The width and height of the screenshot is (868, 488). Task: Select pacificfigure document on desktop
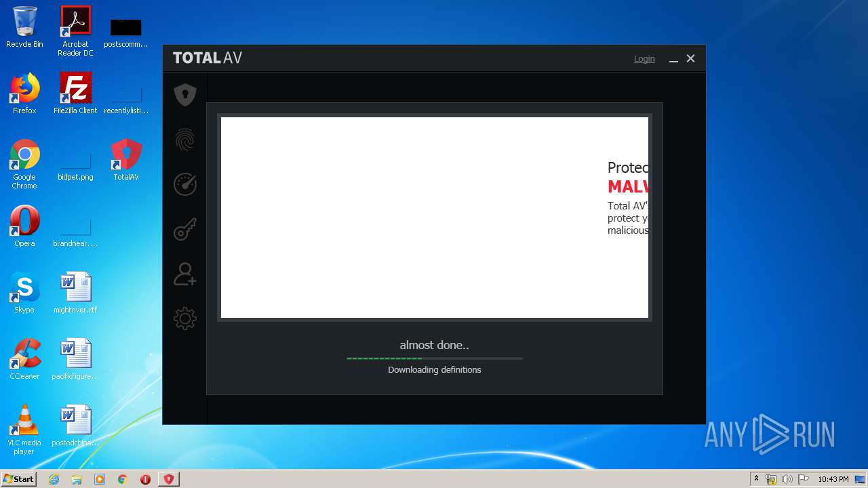click(75, 359)
